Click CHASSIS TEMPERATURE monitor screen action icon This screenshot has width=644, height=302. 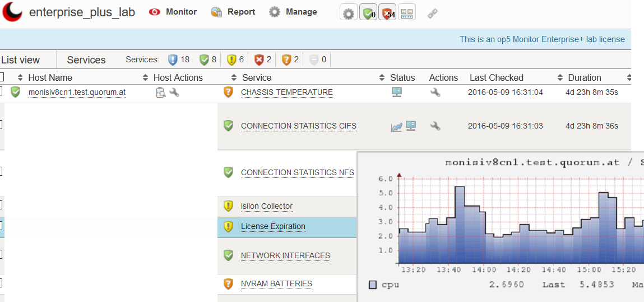point(397,92)
